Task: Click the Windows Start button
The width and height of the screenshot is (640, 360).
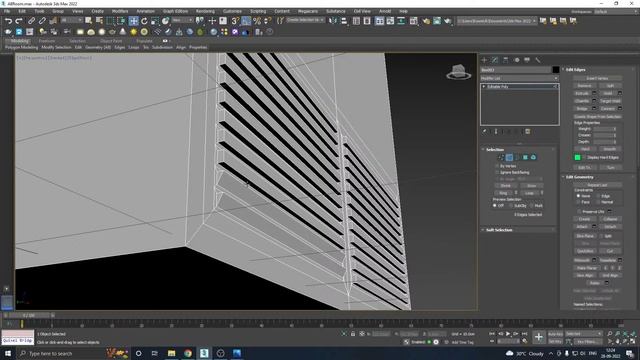Action: click(x=7, y=353)
